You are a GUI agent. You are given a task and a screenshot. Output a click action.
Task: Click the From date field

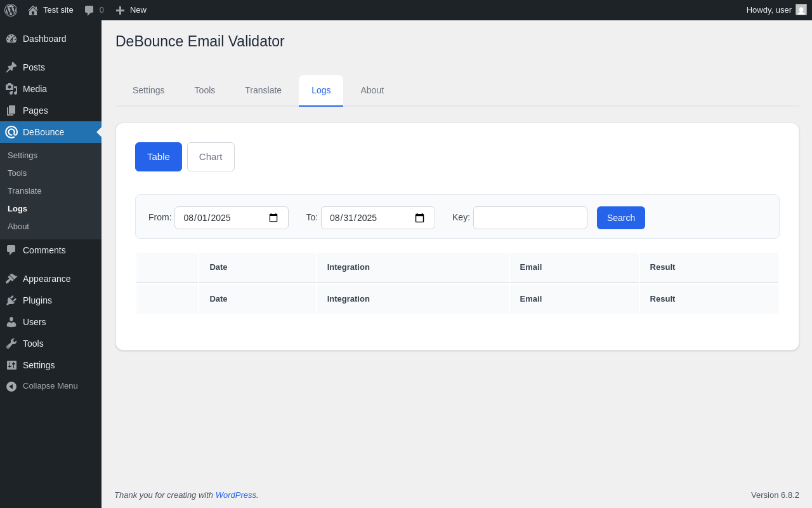(232, 218)
